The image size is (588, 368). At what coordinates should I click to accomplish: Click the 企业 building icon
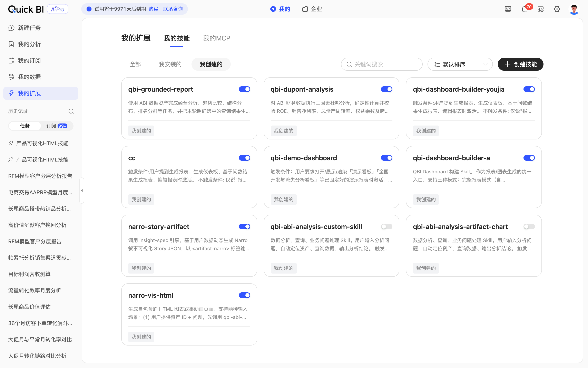pyautogui.click(x=305, y=9)
